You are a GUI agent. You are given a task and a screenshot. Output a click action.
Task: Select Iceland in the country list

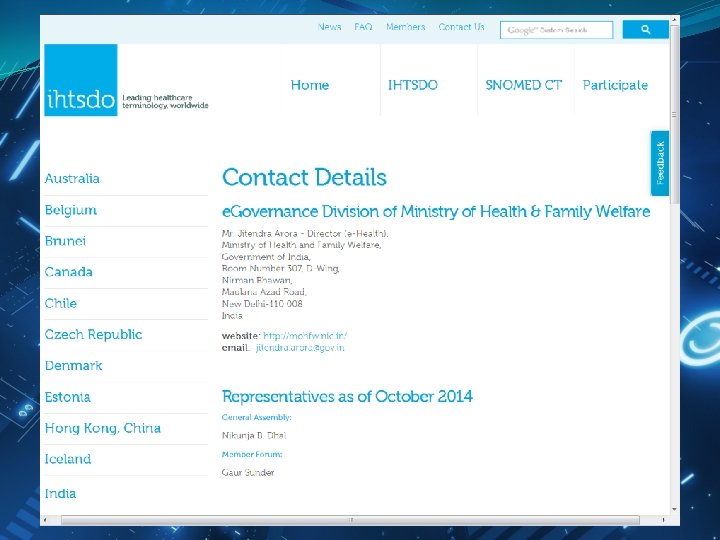pyautogui.click(x=68, y=459)
